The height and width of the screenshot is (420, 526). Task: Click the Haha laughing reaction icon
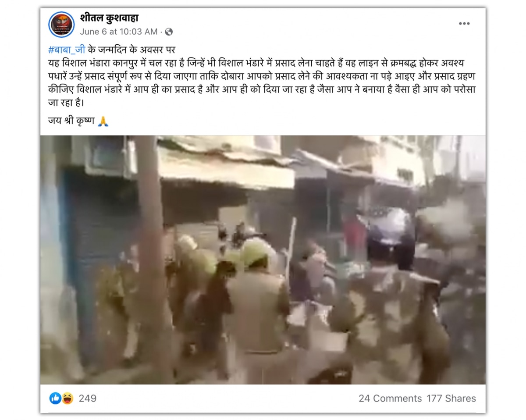[x=67, y=398]
